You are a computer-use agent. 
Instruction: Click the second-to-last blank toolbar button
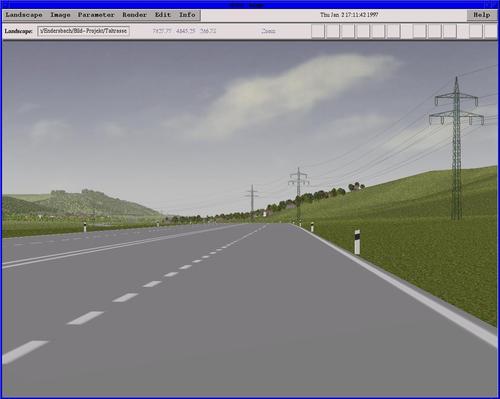476,31
